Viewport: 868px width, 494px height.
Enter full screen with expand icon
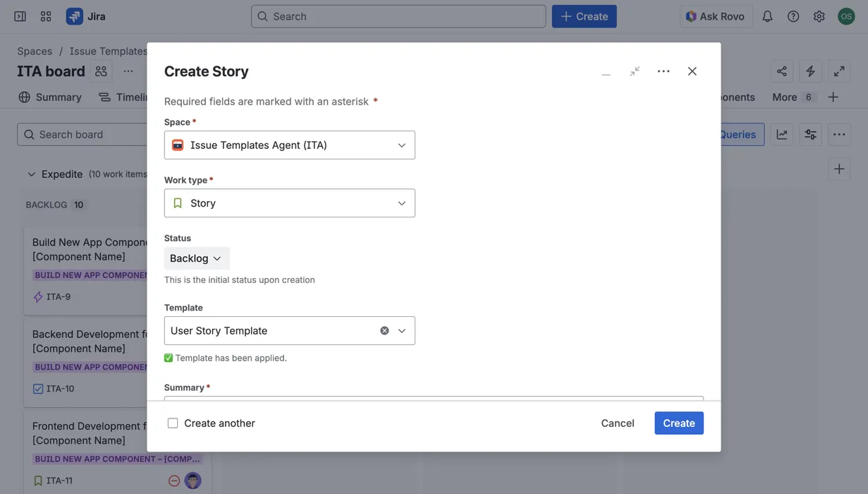click(839, 71)
